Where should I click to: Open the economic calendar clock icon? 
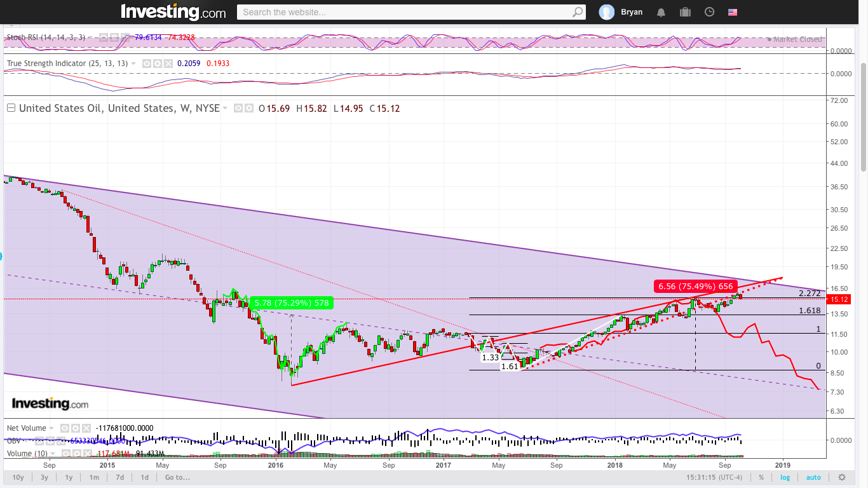[710, 12]
